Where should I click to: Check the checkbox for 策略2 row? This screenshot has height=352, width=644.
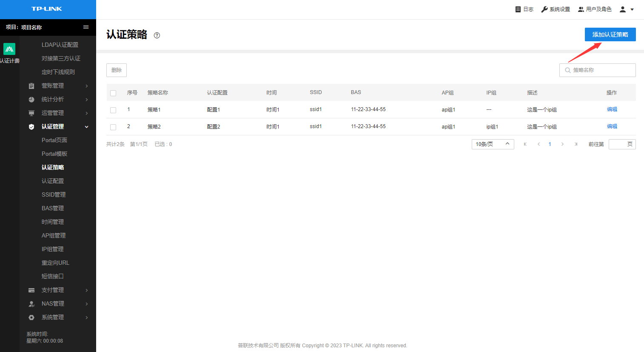pos(113,127)
